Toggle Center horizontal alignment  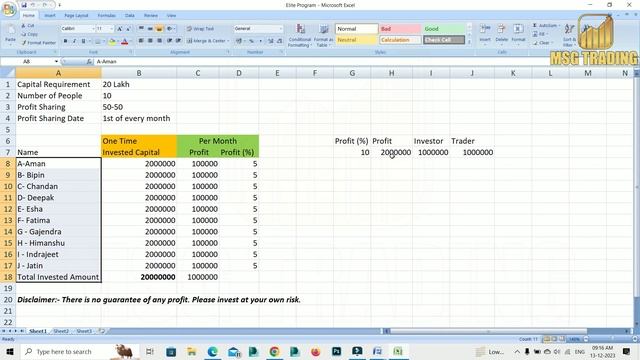click(150, 41)
